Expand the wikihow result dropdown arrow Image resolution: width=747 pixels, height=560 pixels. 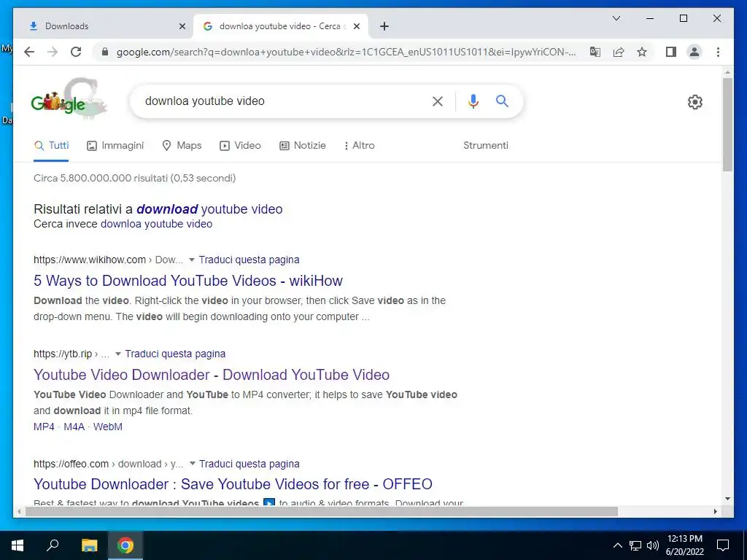click(192, 260)
